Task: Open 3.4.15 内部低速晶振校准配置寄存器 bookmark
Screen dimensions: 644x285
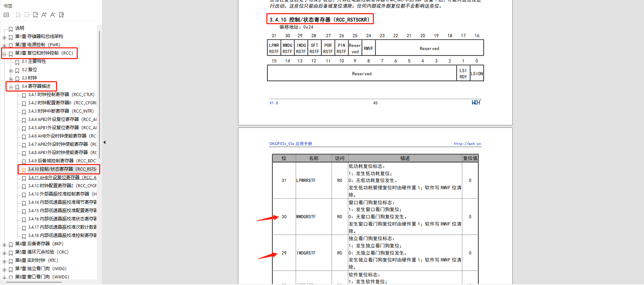Action: (x=62, y=210)
